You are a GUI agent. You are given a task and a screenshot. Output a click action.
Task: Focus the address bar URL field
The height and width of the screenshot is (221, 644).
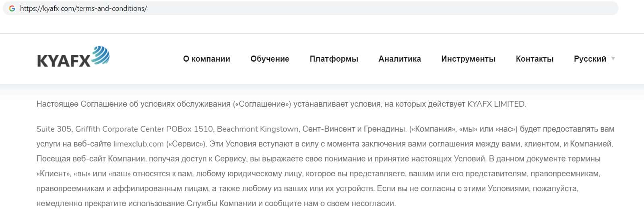pos(282,8)
